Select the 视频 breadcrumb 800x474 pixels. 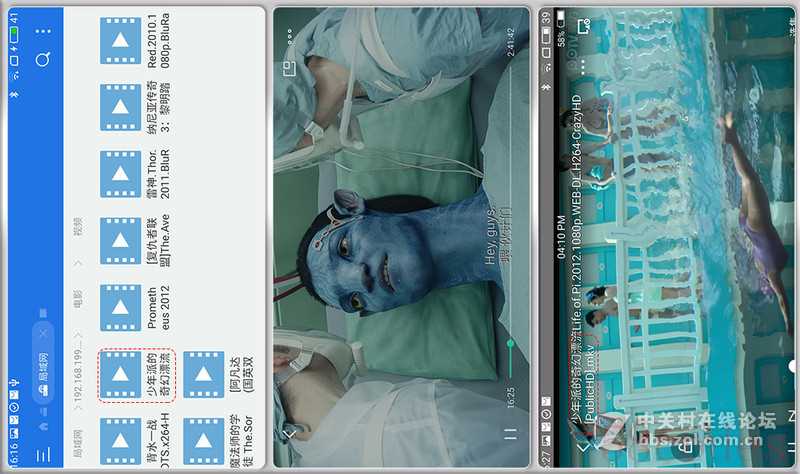click(x=78, y=227)
